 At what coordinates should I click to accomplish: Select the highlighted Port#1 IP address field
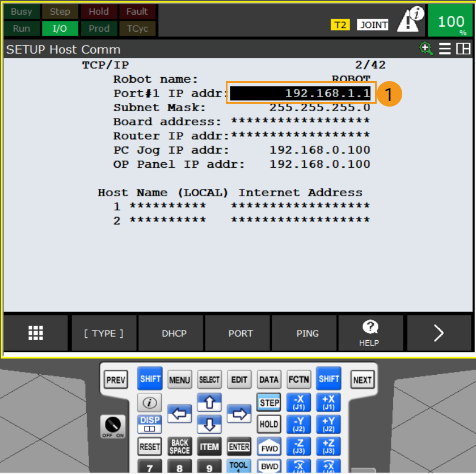coord(302,93)
